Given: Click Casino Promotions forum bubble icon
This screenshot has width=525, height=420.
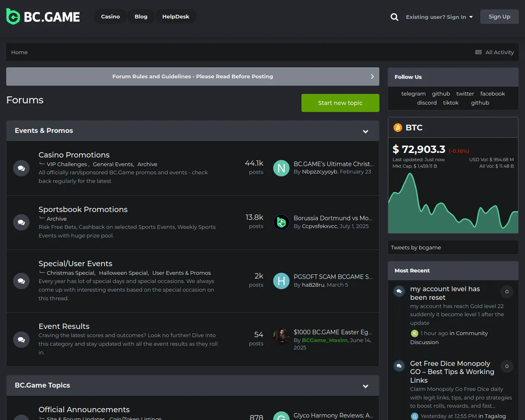Looking at the screenshot, I should 21,168.
